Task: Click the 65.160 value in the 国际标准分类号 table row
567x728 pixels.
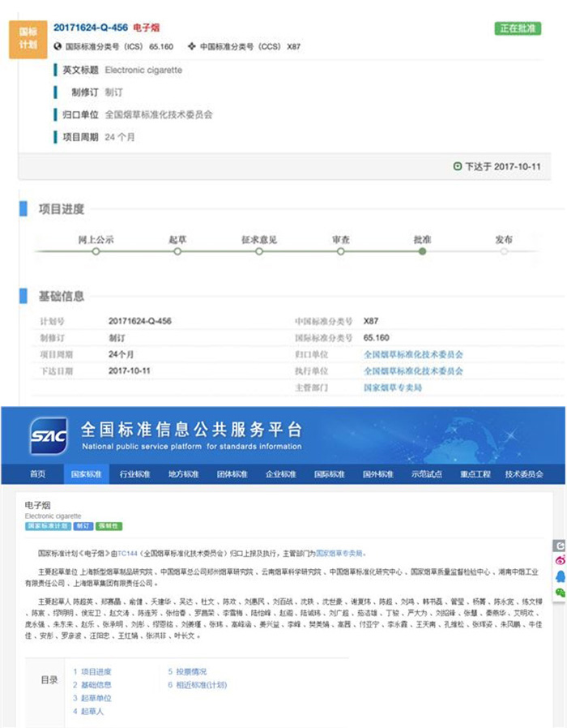Action: coord(377,337)
